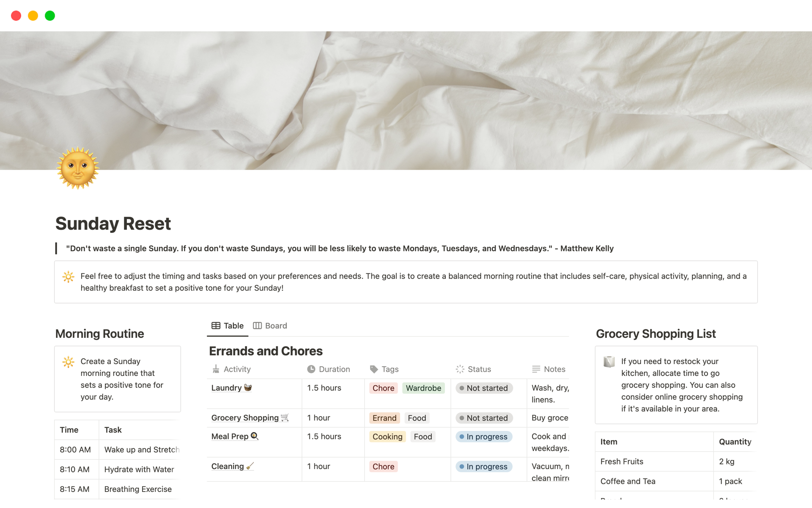
Task: Click the Tags column tag icon
Action: [x=374, y=369]
